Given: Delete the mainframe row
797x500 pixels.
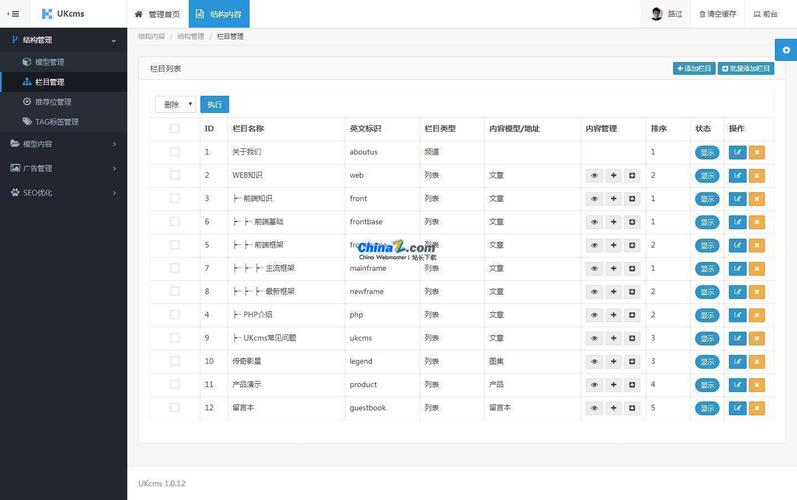Looking at the screenshot, I should [756, 268].
